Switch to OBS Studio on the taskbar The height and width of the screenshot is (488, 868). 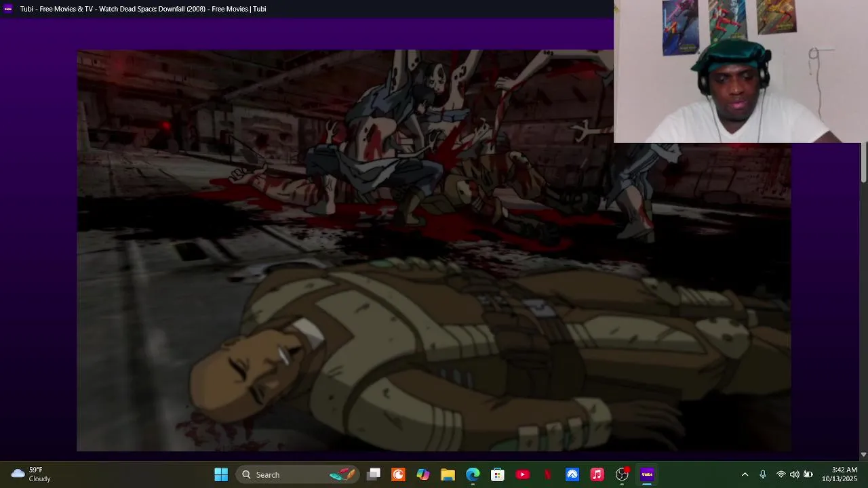(x=622, y=474)
